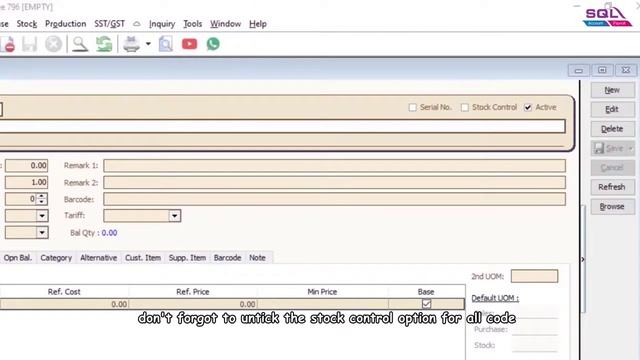Open the dropdown left of Bal Qty
640x360 pixels.
[42, 233]
